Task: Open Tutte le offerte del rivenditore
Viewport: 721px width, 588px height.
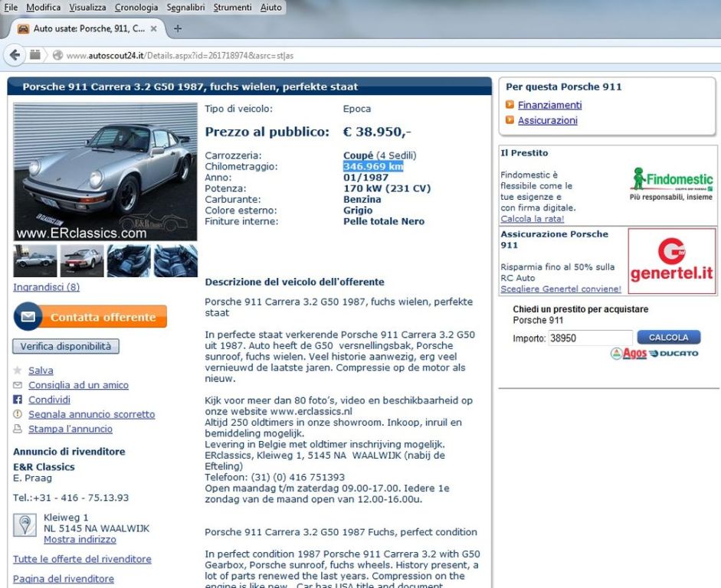Action: (x=82, y=559)
